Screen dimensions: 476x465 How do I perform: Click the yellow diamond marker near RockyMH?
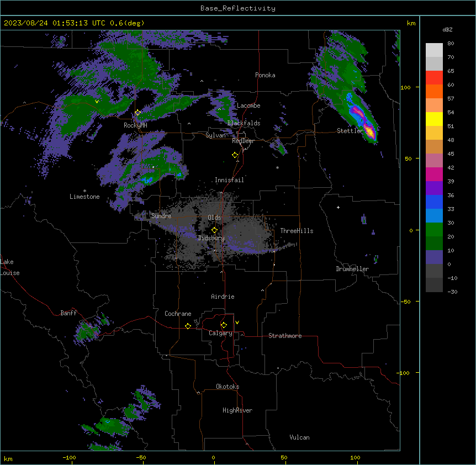[137, 113]
